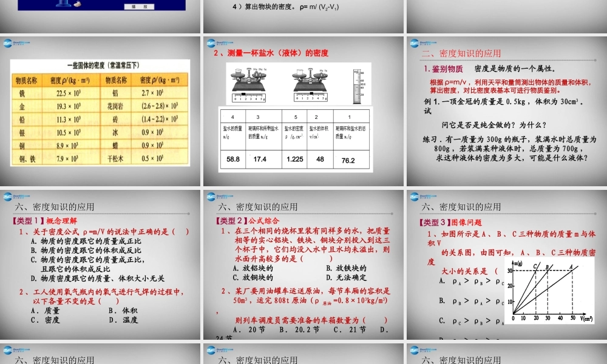Screen dimensions: 607x364
Task: Select answer A. ρA > ρB > ρC
Action: click(472, 281)
